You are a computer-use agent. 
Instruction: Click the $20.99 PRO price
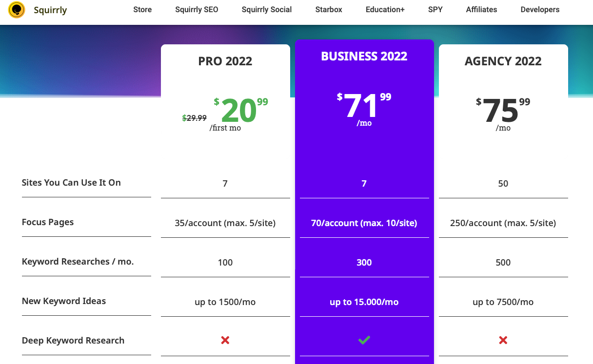click(239, 111)
